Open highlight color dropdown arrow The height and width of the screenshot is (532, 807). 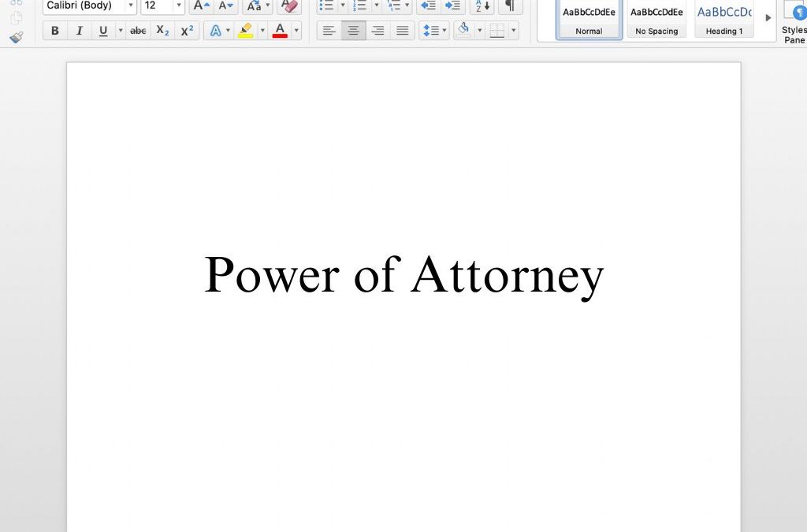point(262,31)
